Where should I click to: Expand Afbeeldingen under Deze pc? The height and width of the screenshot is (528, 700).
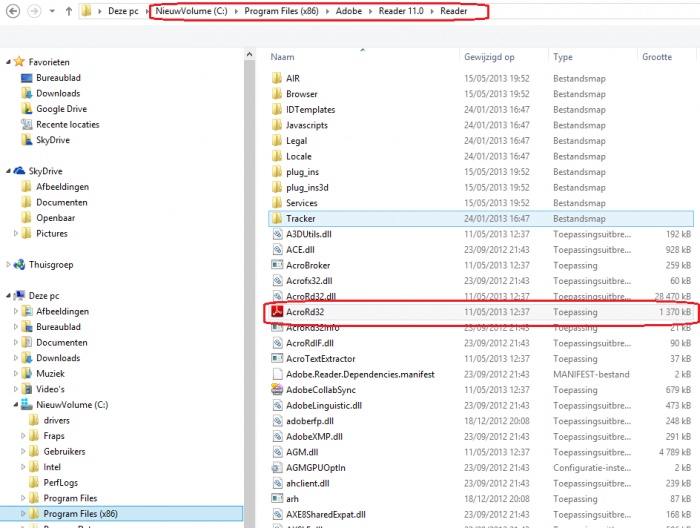pyautogui.click(x=16, y=311)
